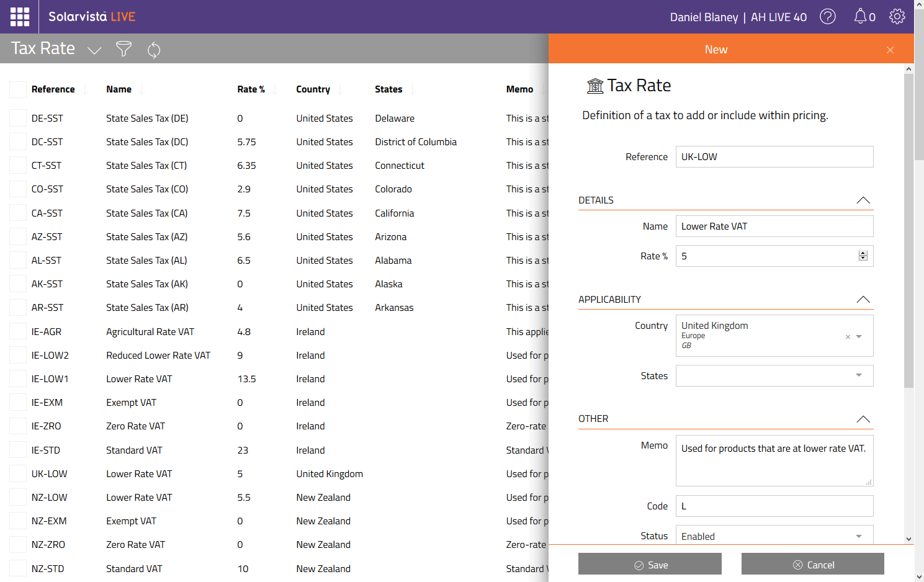
Task: Clear the United Kingdom country selection
Action: (848, 337)
